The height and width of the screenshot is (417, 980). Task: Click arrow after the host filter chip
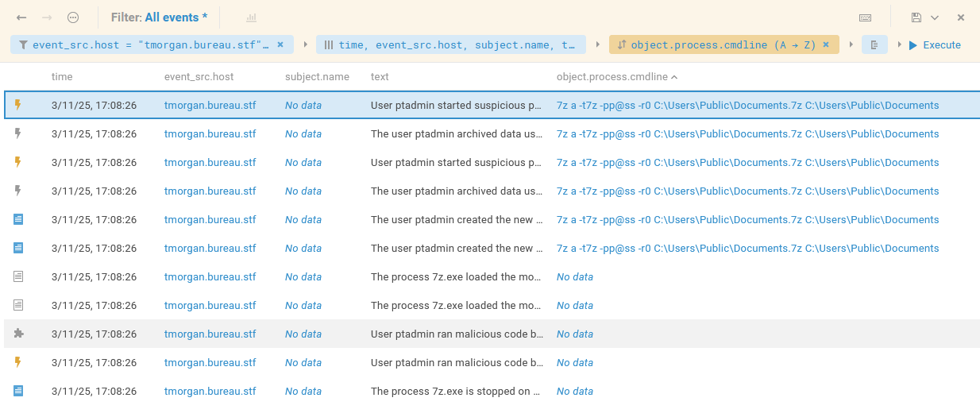pos(306,44)
